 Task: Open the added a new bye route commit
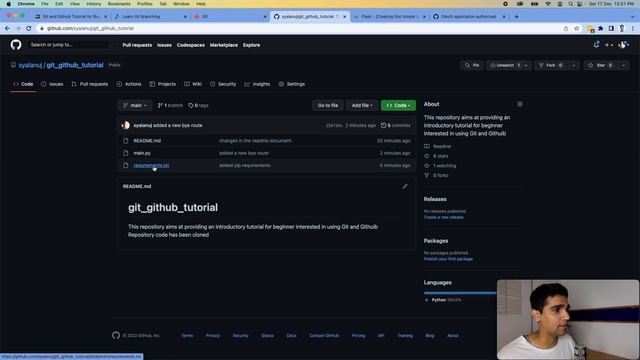[x=178, y=125]
